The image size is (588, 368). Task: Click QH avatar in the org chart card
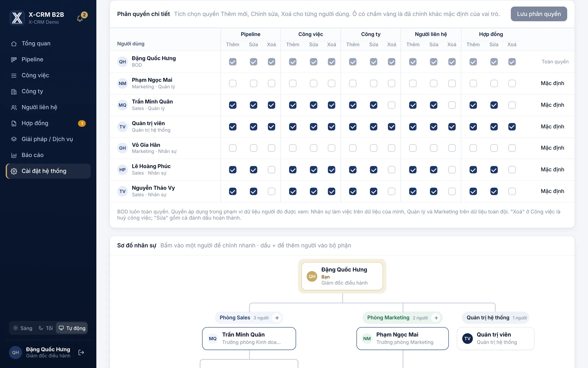tap(312, 276)
